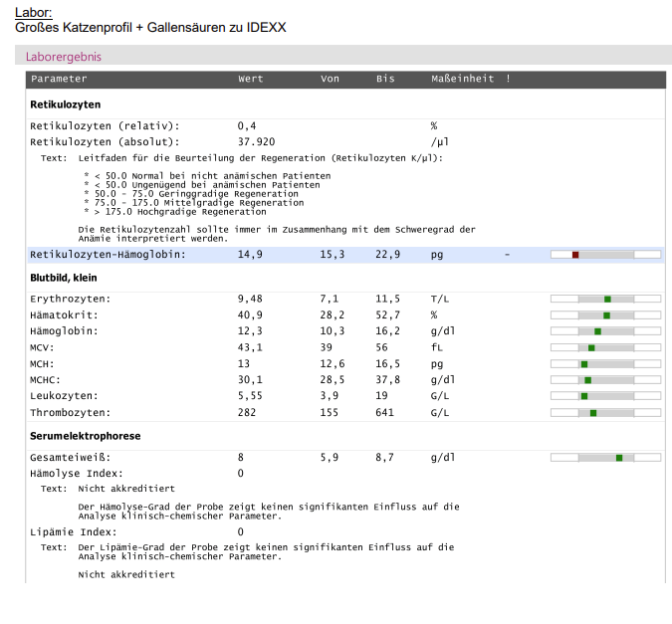Click the Hämatokrit value 40,9
The height and width of the screenshot is (624, 672).
(x=250, y=315)
